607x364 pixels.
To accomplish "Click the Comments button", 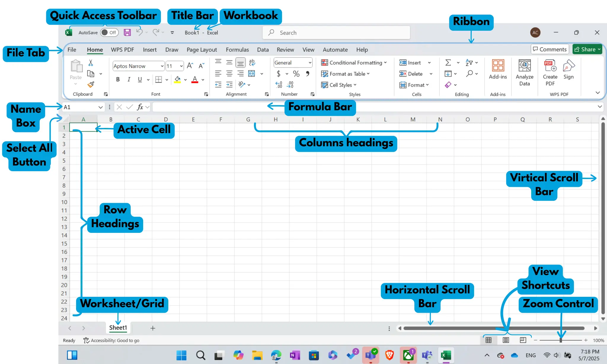I will coord(550,49).
